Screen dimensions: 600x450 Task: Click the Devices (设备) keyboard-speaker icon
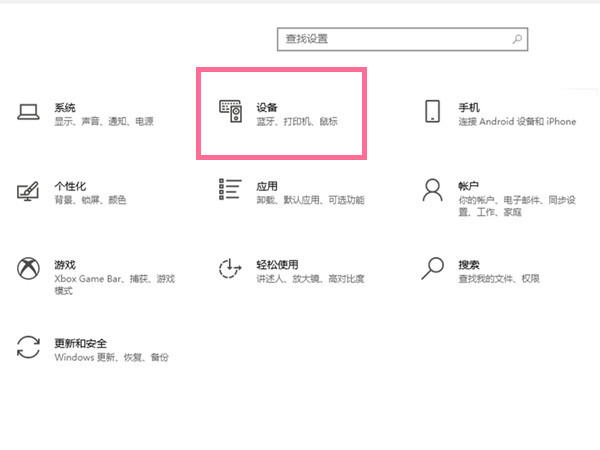[x=231, y=112]
